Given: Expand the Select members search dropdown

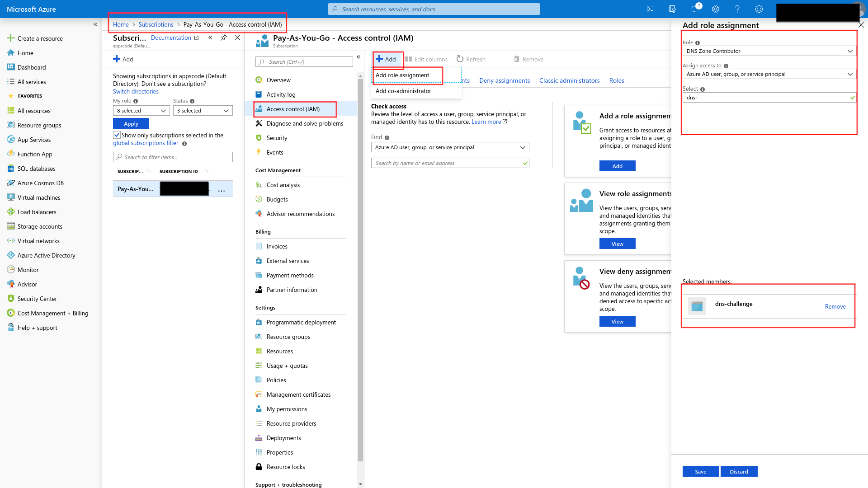Looking at the screenshot, I should (x=769, y=97).
